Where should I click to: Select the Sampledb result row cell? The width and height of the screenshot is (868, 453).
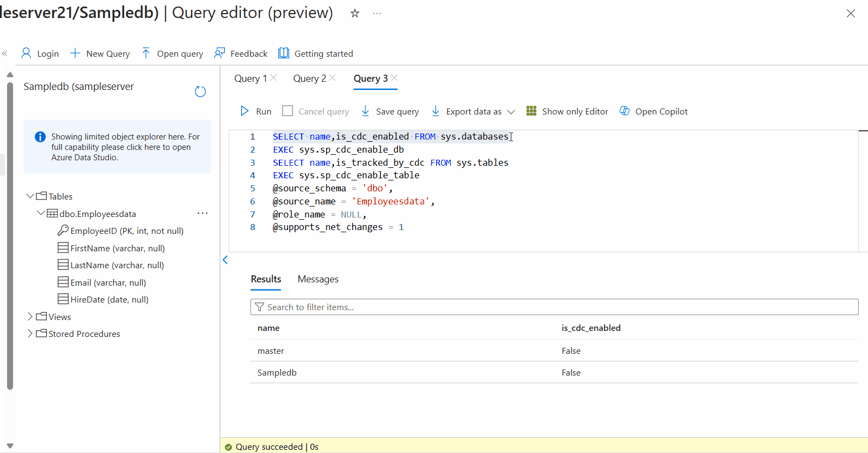pos(277,372)
